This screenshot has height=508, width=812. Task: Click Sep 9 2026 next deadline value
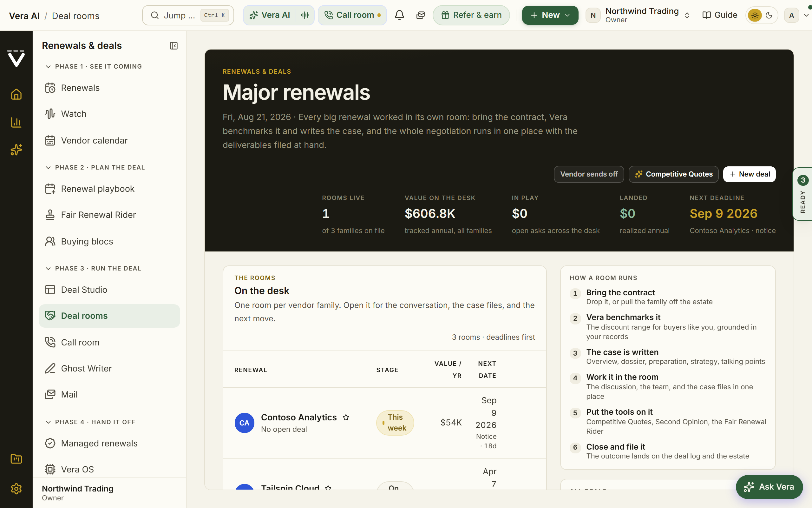[x=724, y=213]
